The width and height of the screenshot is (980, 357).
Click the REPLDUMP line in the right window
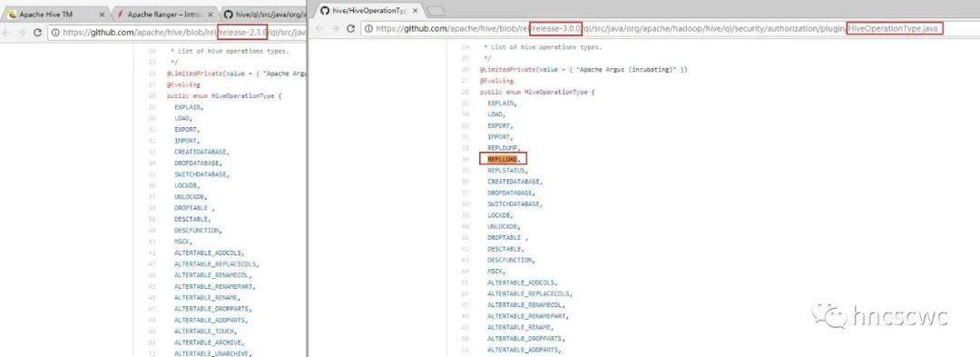click(504, 147)
